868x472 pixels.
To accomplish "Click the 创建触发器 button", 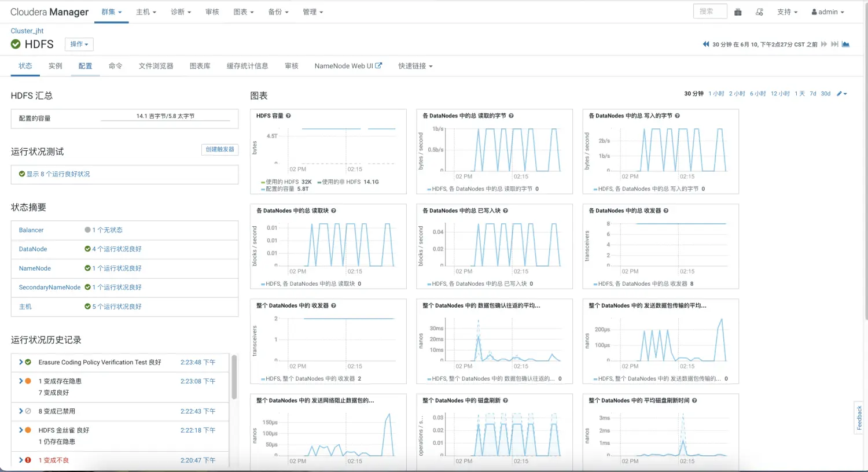I will 220,149.
